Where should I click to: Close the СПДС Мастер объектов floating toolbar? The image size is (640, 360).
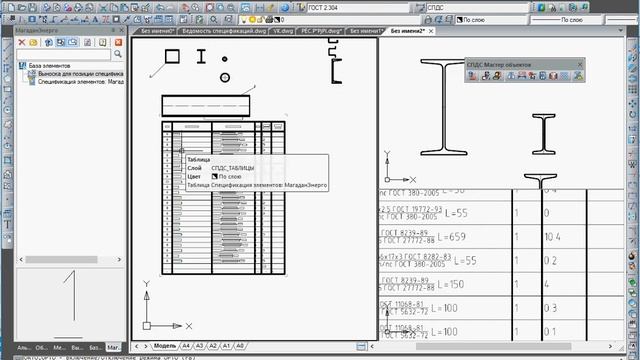[580, 64]
